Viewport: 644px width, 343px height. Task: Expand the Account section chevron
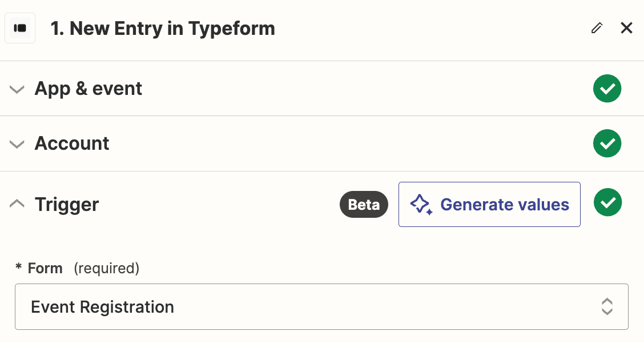(x=17, y=144)
